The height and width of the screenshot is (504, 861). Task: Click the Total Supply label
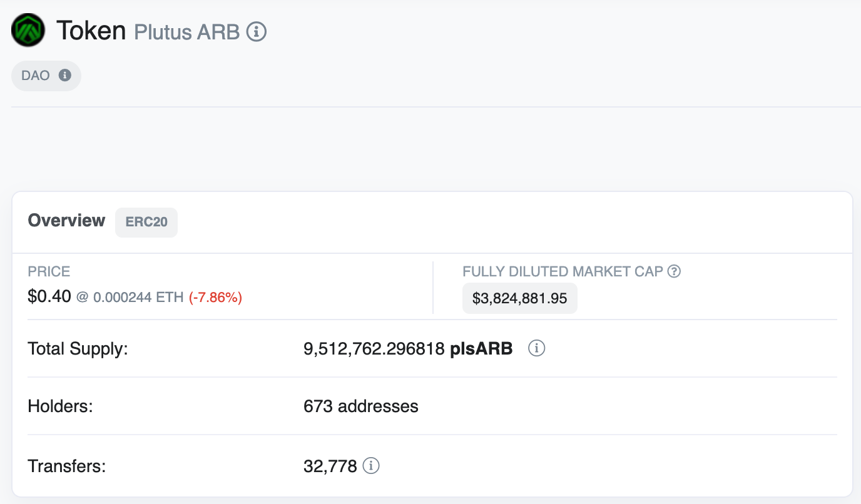pyautogui.click(x=78, y=349)
